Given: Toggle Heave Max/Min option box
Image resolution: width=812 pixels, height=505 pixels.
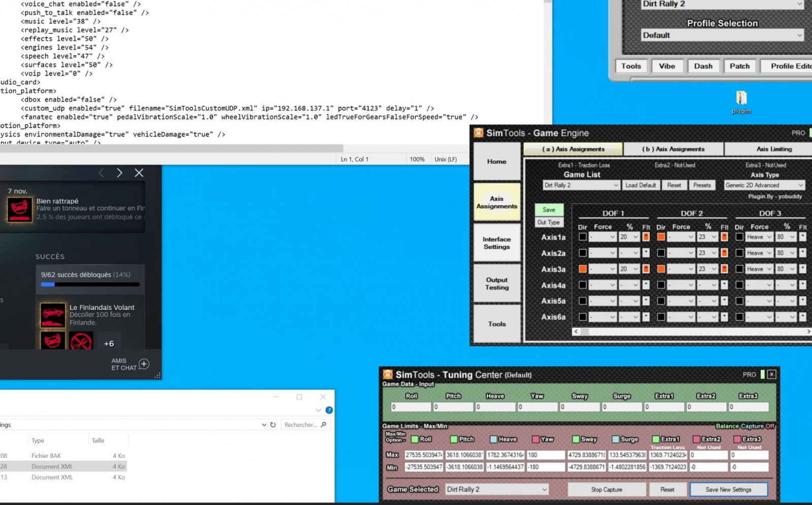Looking at the screenshot, I should [493, 440].
